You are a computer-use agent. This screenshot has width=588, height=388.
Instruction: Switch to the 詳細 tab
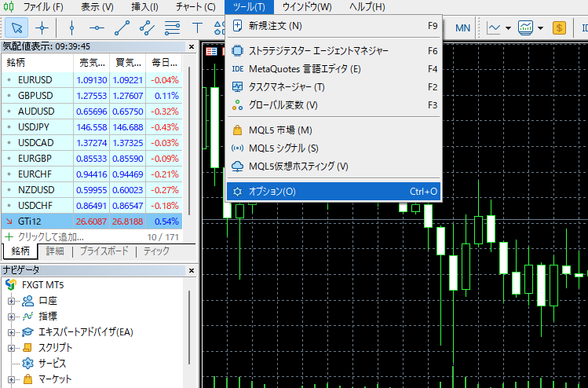click(x=55, y=251)
